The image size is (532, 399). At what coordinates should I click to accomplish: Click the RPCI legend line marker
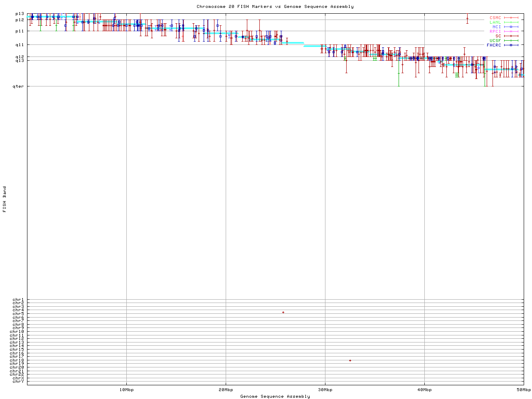click(511, 32)
